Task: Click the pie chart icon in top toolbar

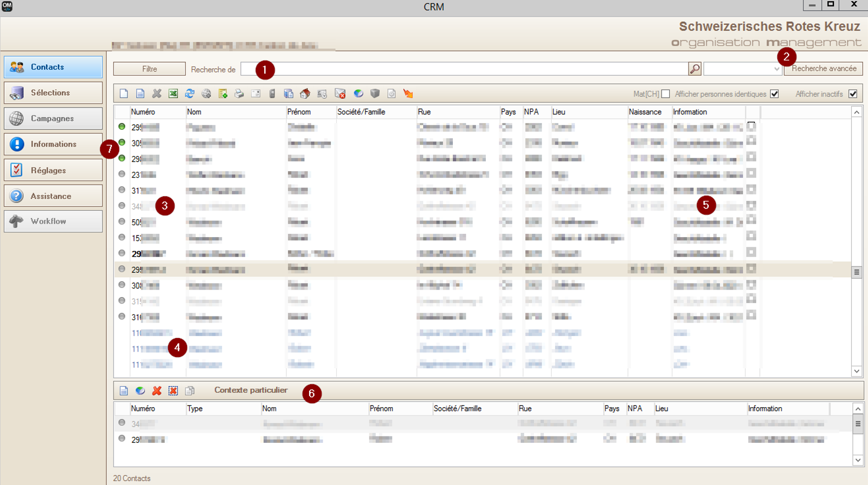Action: tap(358, 94)
